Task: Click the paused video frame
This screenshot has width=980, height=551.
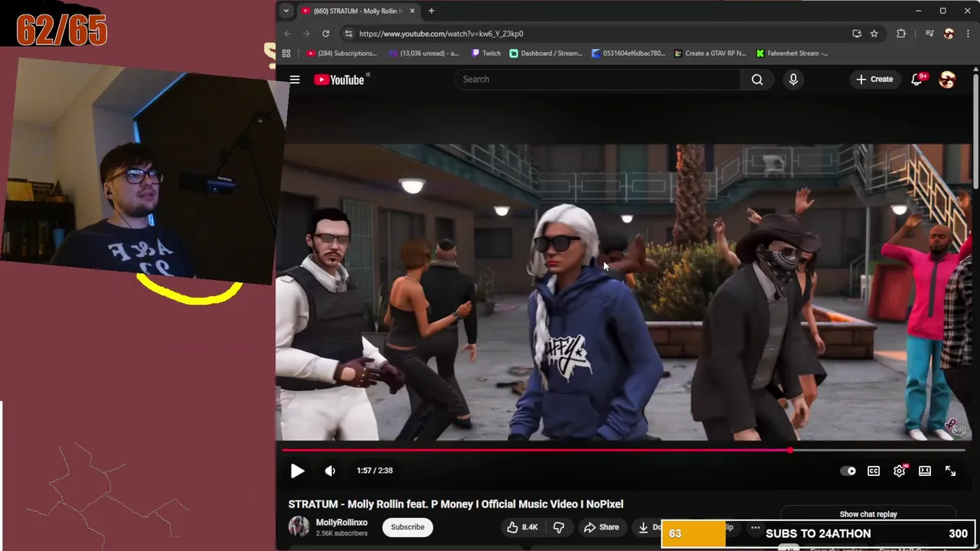Action: pyautogui.click(x=625, y=292)
